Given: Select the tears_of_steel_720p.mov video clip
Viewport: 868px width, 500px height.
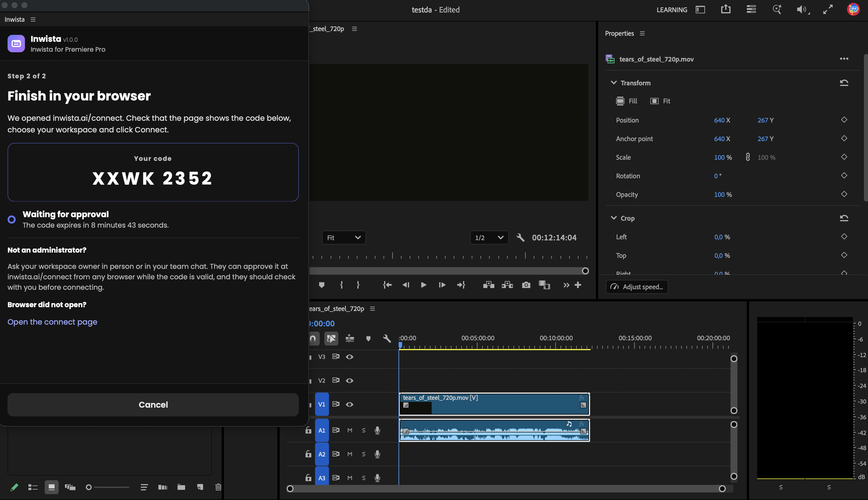Looking at the screenshot, I should click(494, 404).
